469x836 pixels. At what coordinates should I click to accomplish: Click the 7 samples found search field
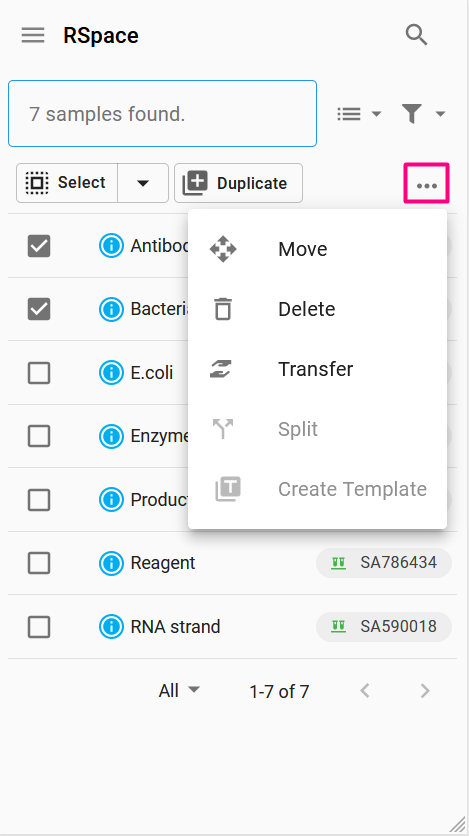[x=163, y=114]
